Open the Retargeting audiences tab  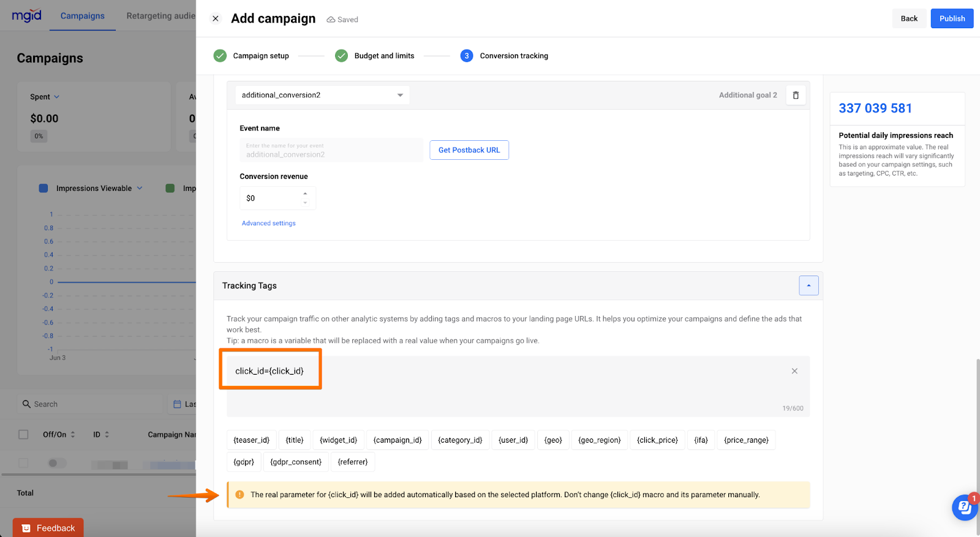click(x=160, y=16)
